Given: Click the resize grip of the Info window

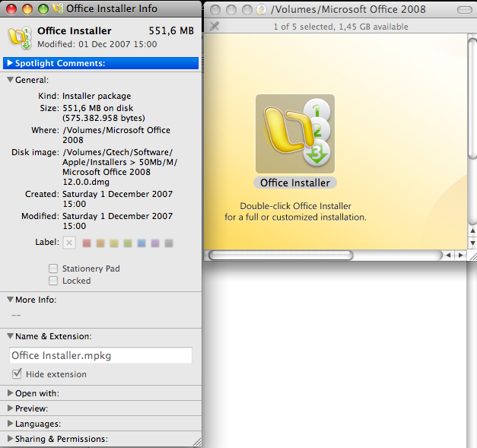Looking at the screenshot, I should click(x=197, y=442).
